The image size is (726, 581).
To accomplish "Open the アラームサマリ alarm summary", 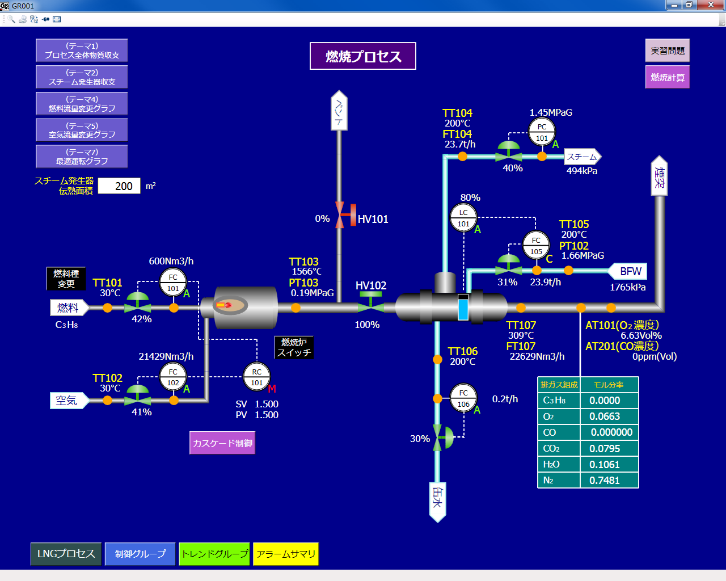I will click(286, 554).
